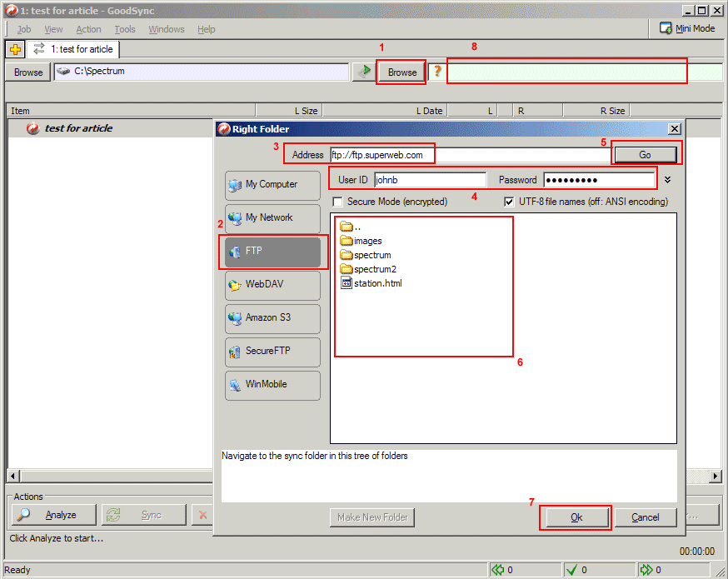728x579 pixels.
Task: Select WebDAV connection type
Action: click(x=272, y=285)
